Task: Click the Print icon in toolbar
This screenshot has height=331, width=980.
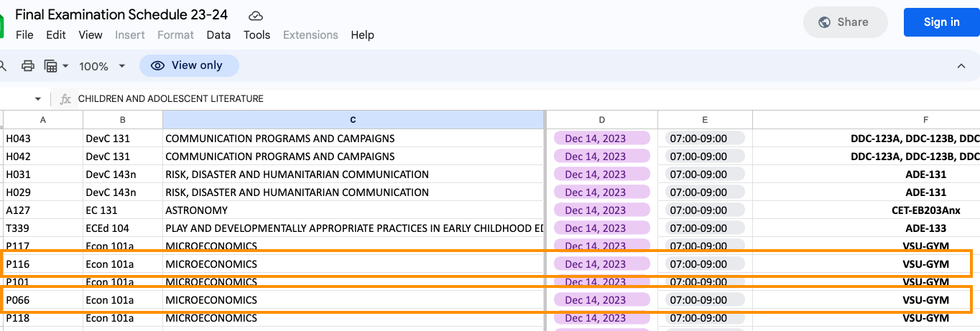Action: pyautogui.click(x=28, y=66)
